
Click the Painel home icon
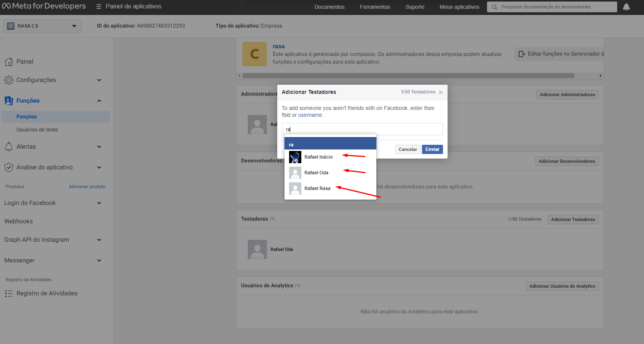pyautogui.click(x=9, y=62)
